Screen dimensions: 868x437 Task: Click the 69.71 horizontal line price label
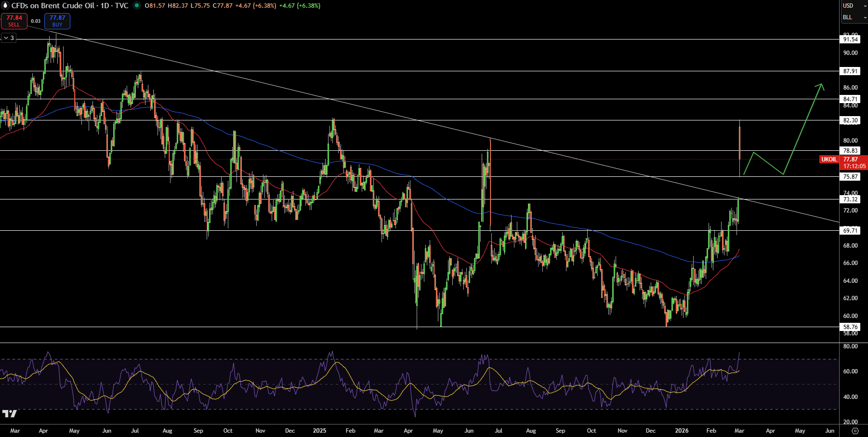[x=850, y=231]
